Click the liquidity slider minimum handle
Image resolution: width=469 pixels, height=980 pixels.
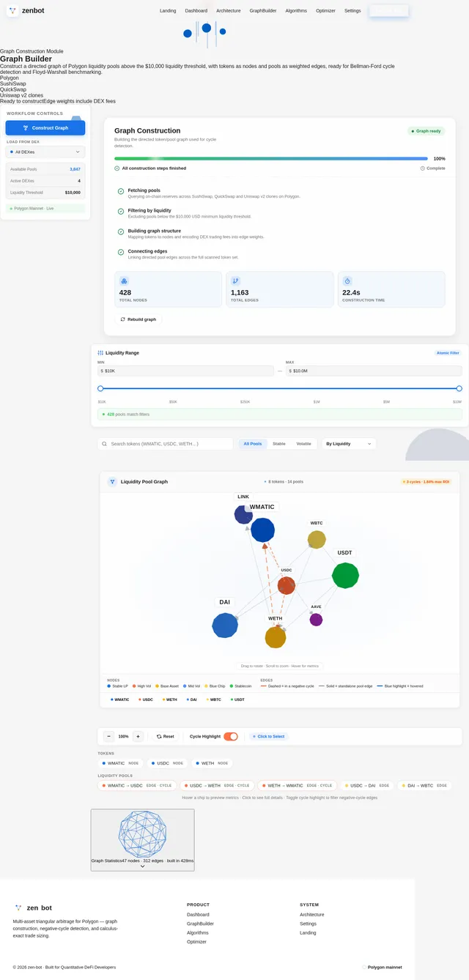coord(101,388)
